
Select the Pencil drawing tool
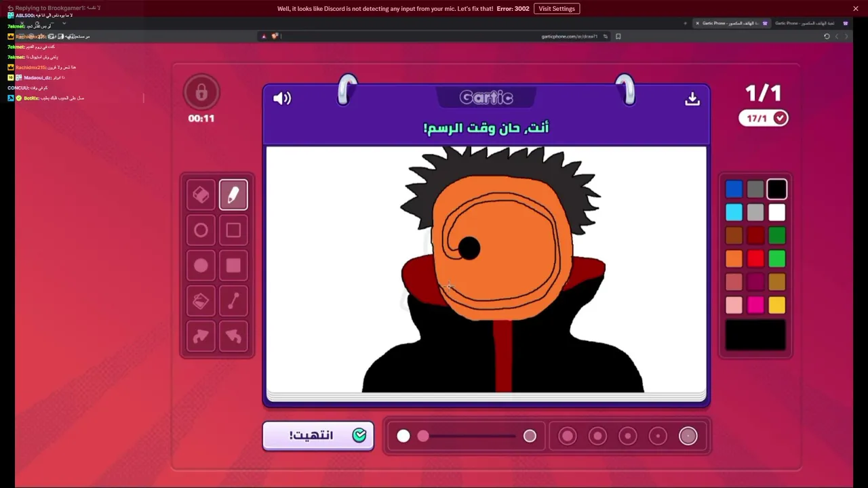(233, 195)
